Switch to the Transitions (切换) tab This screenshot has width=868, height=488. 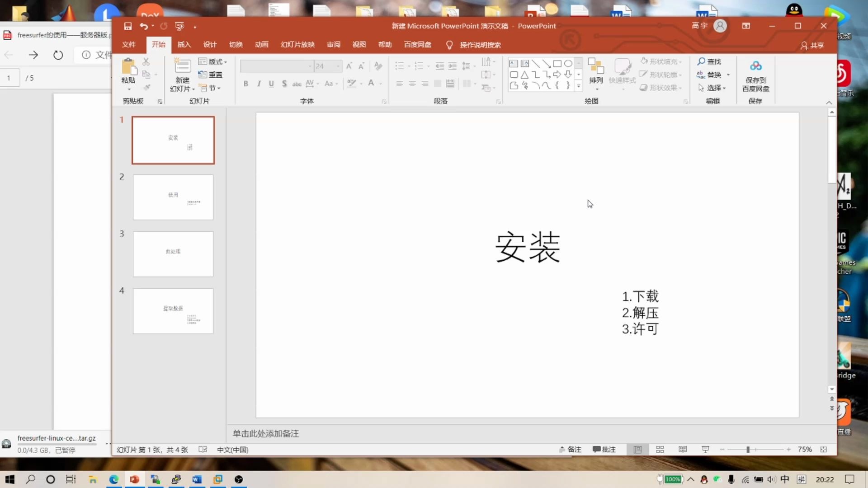(236, 44)
